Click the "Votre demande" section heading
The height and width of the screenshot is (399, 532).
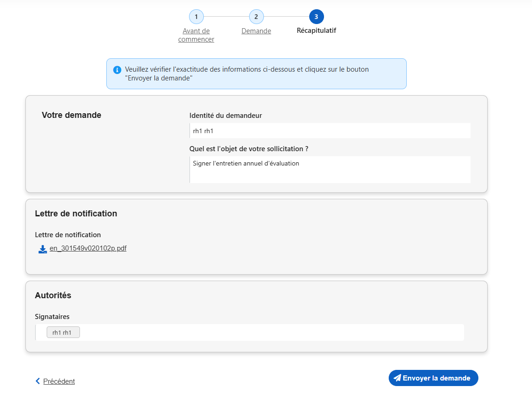click(71, 115)
